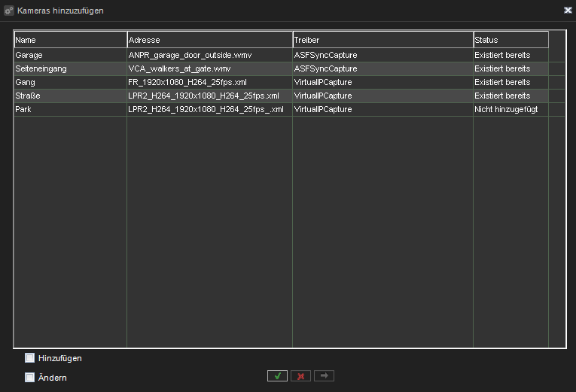Enable the Hinzufügen checkbox

[x=30, y=358]
